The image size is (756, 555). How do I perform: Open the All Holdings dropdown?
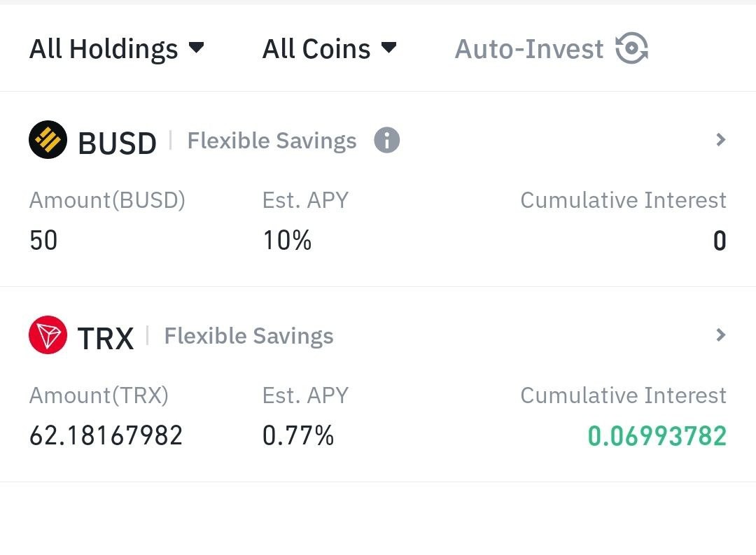[116, 49]
